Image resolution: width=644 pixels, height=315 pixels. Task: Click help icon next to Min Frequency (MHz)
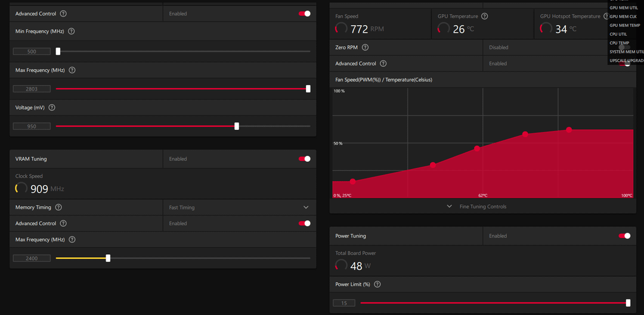tap(71, 31)
